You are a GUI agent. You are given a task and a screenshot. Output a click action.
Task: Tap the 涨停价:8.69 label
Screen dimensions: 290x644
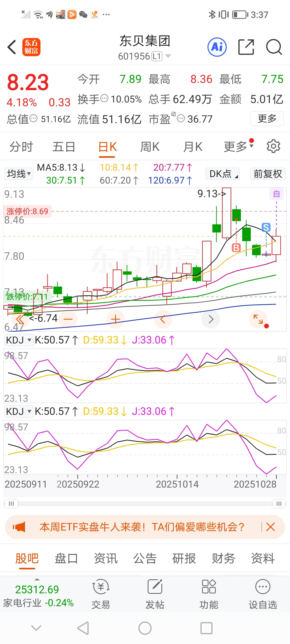point(27,211)
